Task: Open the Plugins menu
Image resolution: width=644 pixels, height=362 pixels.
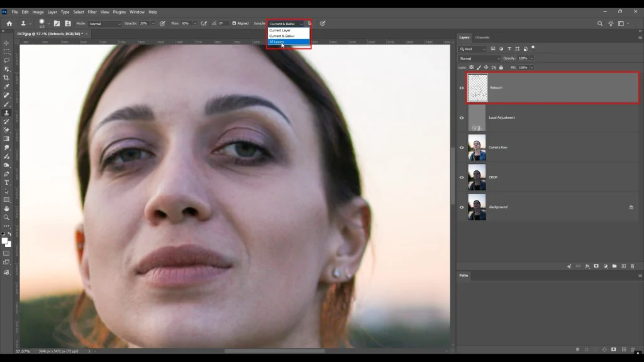Action: tap(119, 12)
